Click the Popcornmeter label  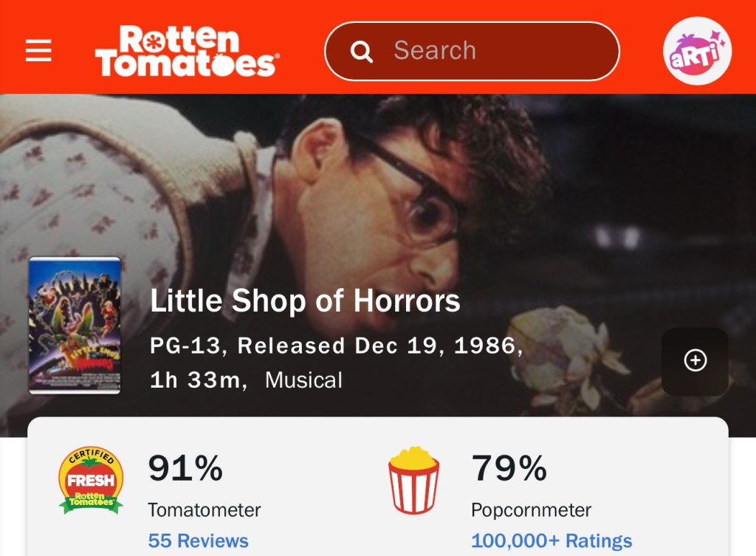pos(531,509)
